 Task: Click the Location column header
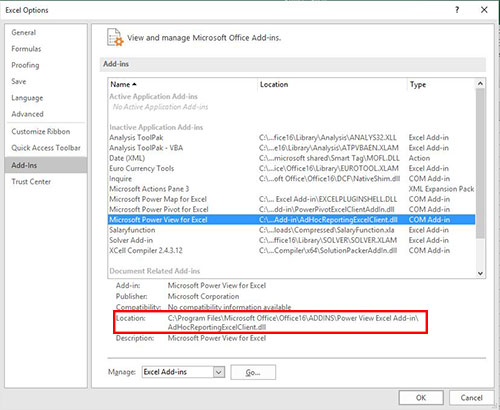tap(332, 85)
